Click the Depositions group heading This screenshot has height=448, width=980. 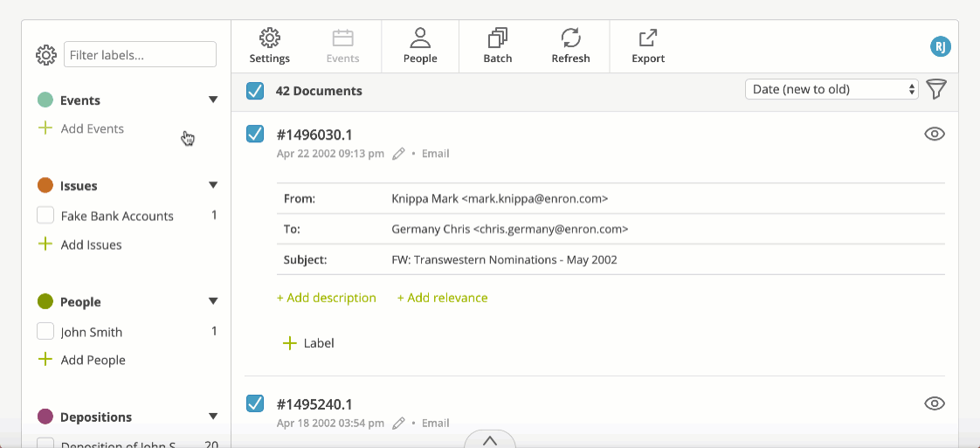[x=96, y=417]
